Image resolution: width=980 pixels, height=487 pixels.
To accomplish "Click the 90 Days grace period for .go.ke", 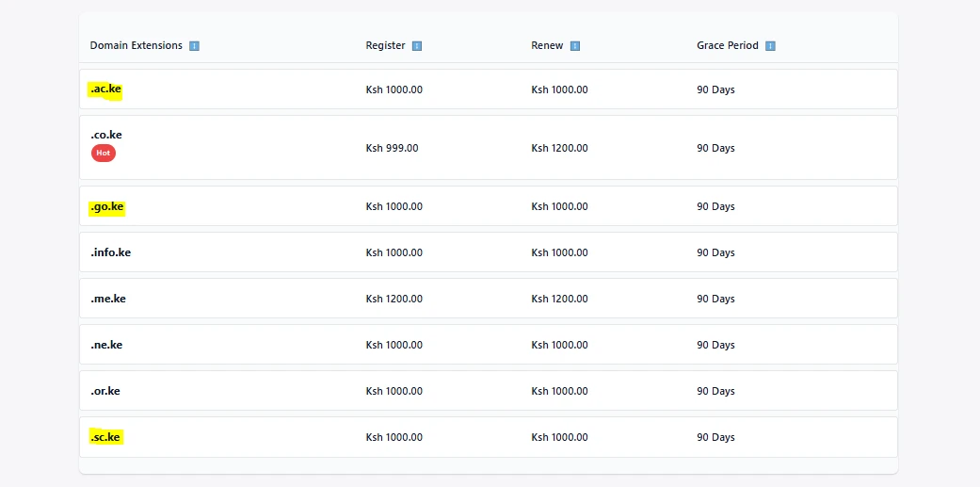I will click(x=715, y=206).
